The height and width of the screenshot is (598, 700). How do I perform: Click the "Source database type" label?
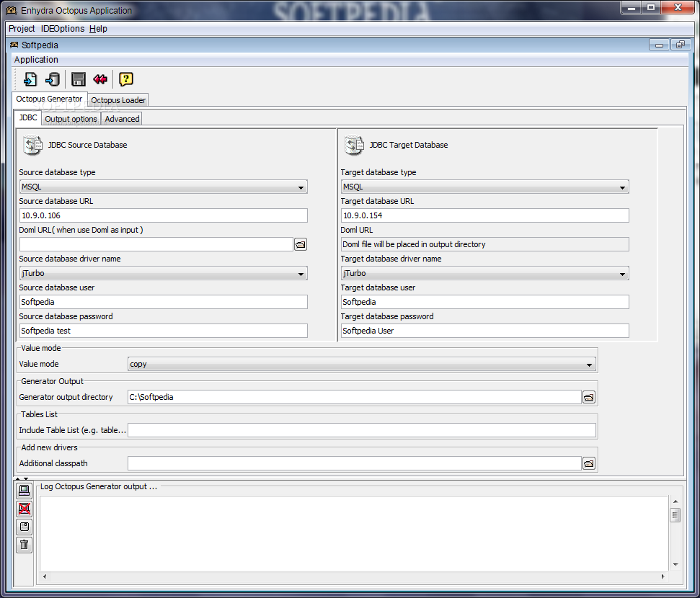57,172
